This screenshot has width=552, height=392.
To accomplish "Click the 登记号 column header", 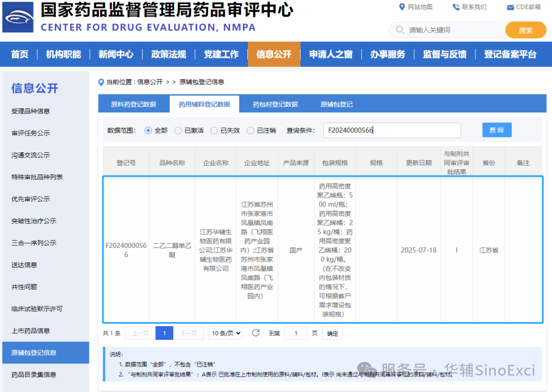I will pos(126,163).
